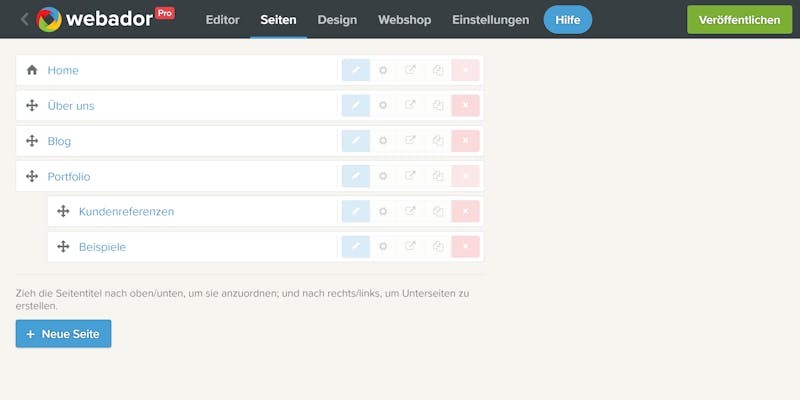Duplicate the Blog page

click(x=438, y=141)
